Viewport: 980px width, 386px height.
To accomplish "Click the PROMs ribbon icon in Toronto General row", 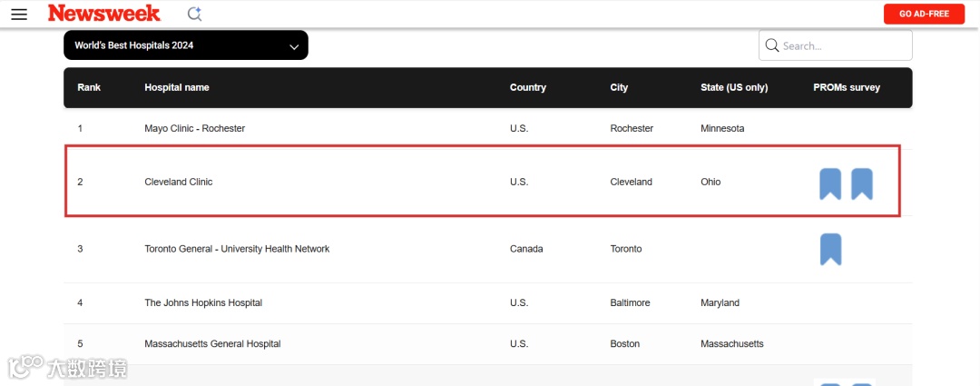I will (x=830, y=249).
